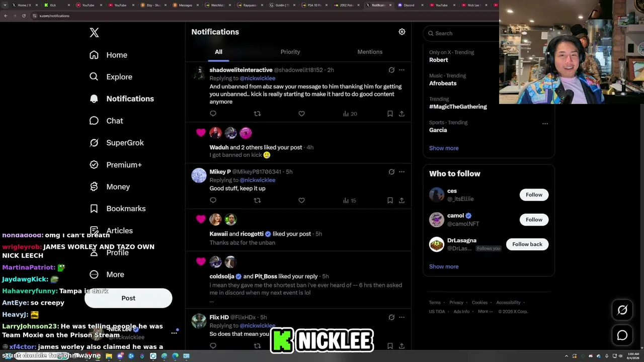This screenshot has width=644, height=362.
Task: Open @nickwicklee link in Mikey P's reply
Action: click(x=258, y=180)
